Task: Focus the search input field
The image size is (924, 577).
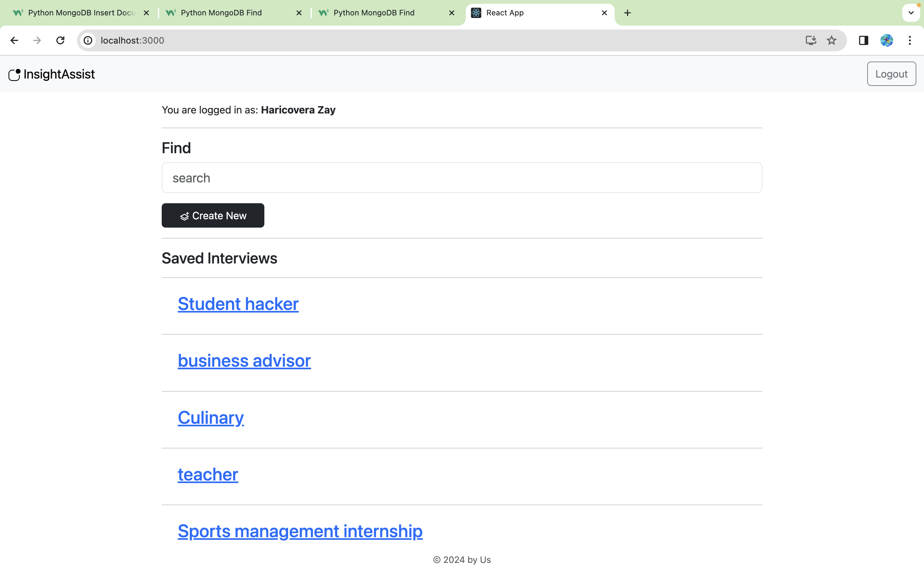Action: tap(462, 178)
